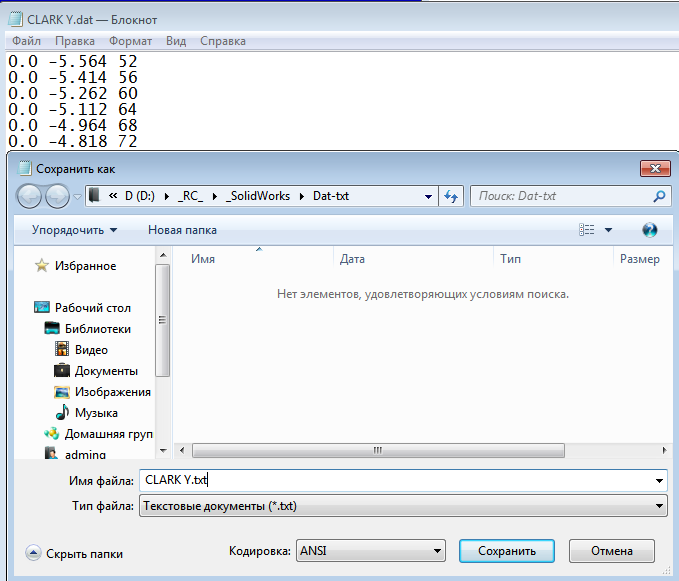Screen dimensions: 679x581
Task: Expand subfolders arrow after _RC_
Action: [214, 196]
